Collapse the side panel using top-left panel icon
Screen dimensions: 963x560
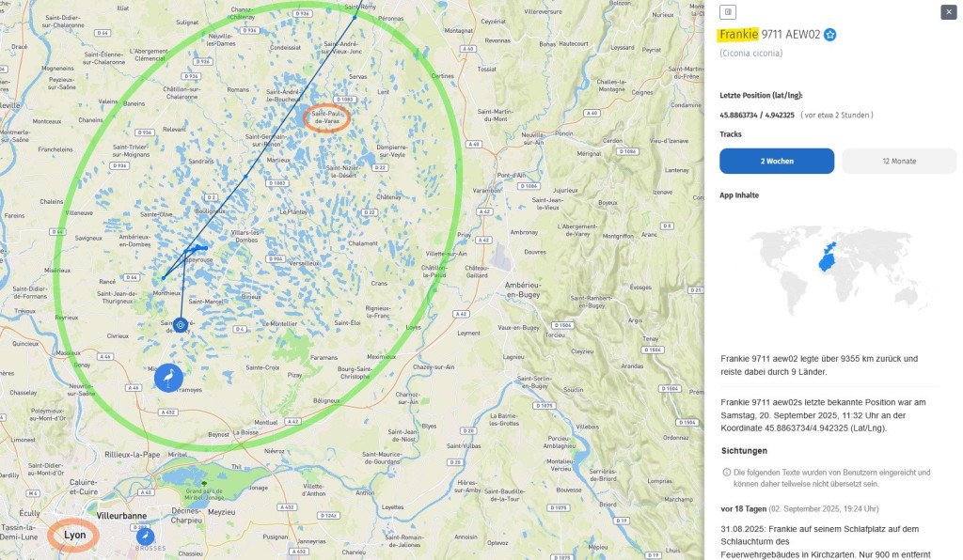pyautogui.click(x=728, y=12)
